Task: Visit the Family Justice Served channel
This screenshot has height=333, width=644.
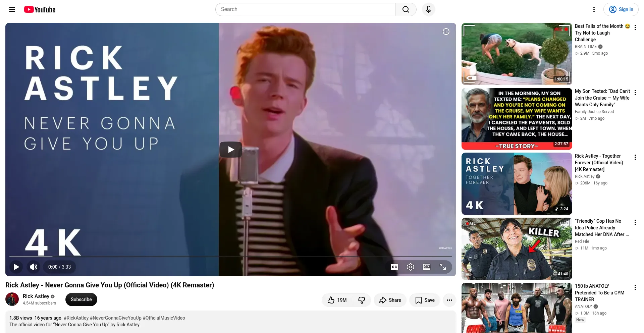Action: [594, 112]
